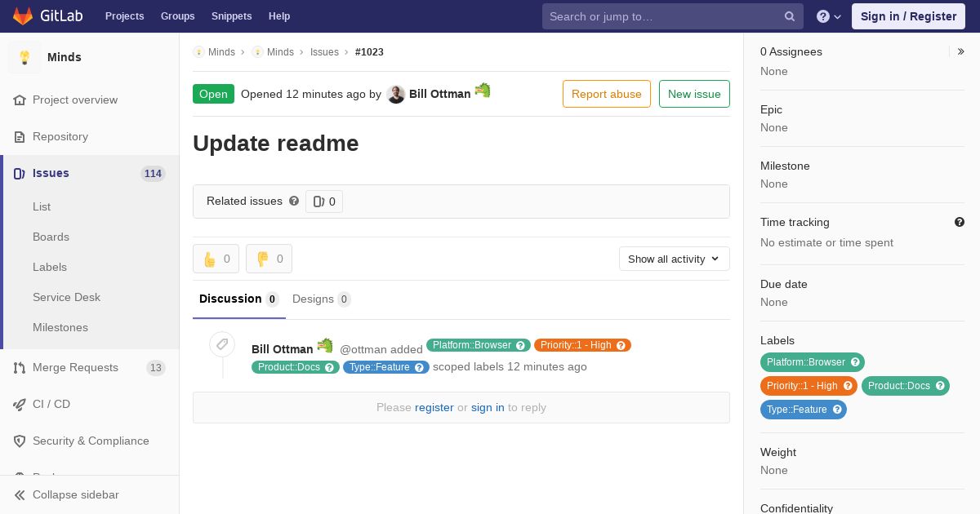This screenshot has width=980, height=514.
Task: Click the collapse sidebar double-chevron icon
Action: pyautogui.click(x=20, y=494)
